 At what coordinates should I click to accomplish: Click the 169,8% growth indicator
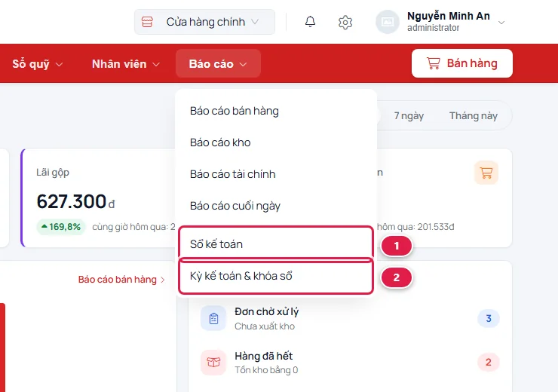click(x=61, y=227)
